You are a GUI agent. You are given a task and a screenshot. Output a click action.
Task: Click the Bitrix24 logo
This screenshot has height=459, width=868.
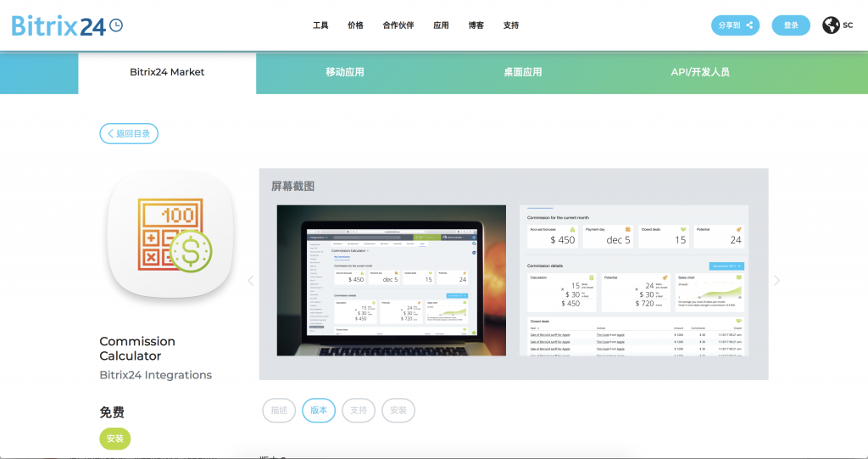coord(67,25)
